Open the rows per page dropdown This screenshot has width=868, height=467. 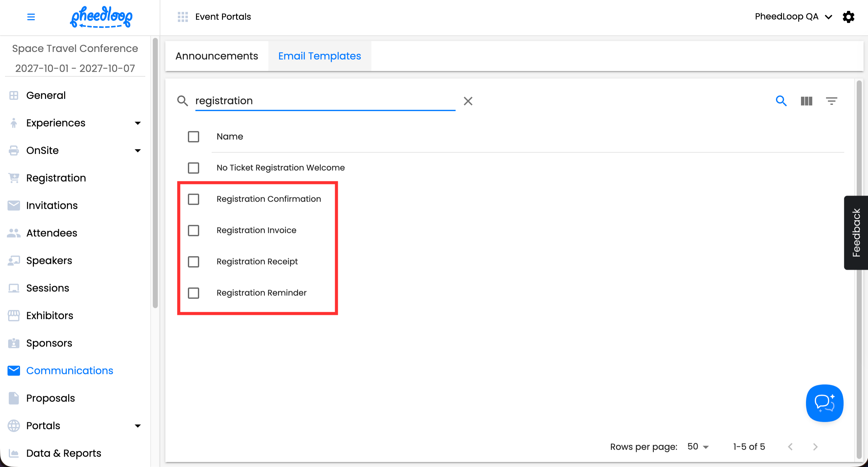pos(698,446)
